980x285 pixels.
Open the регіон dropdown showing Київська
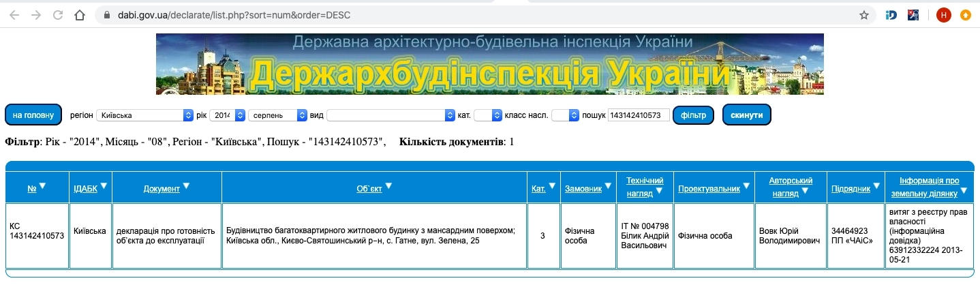click(145, 116)
